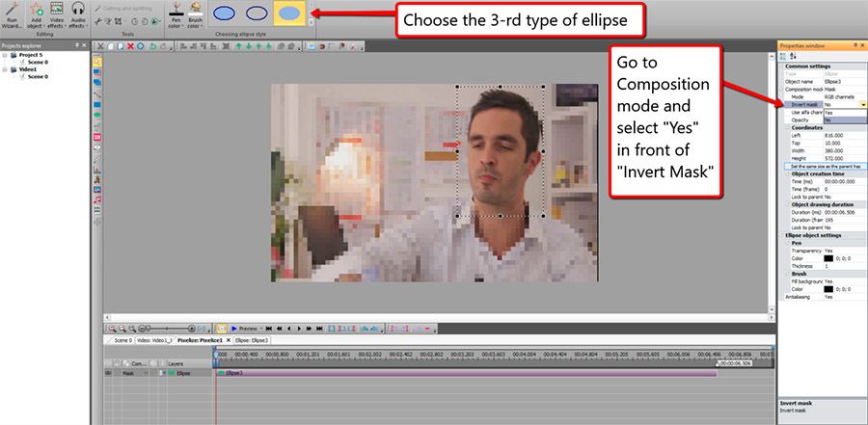Click the categorized view icon in Properties window
This screenshot has width=868, height=425.
784,56
